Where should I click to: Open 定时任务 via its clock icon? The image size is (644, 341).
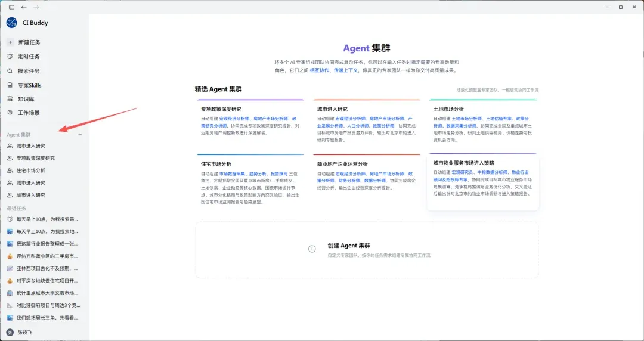tap(10, 56)
